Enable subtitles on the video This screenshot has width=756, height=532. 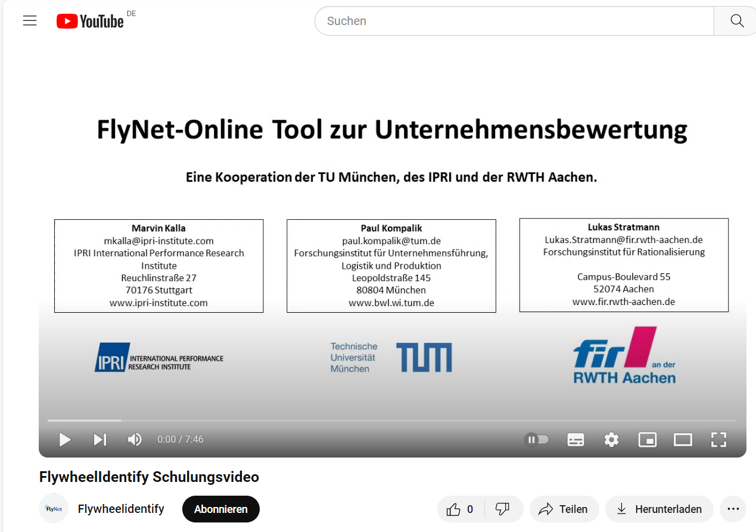pos(575,439)
